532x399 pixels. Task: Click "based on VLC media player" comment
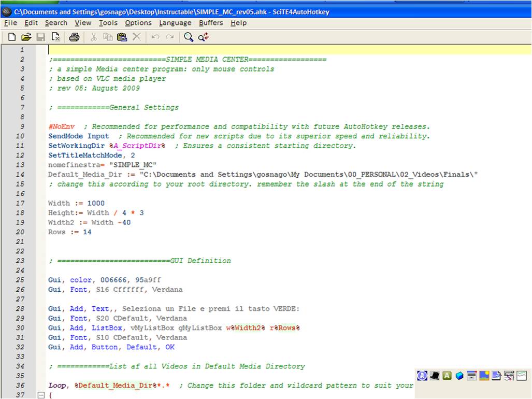pos(111,79)
